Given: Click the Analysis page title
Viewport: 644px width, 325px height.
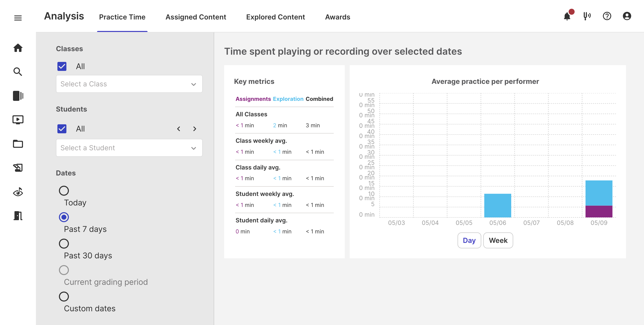Looking at the screenshot, I should (64, 16).
